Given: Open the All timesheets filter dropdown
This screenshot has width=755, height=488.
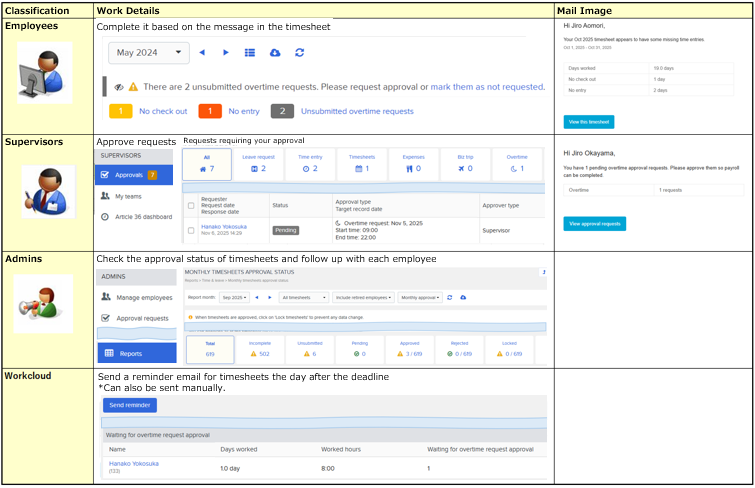Looking at the screenshot, I should 303,297.
